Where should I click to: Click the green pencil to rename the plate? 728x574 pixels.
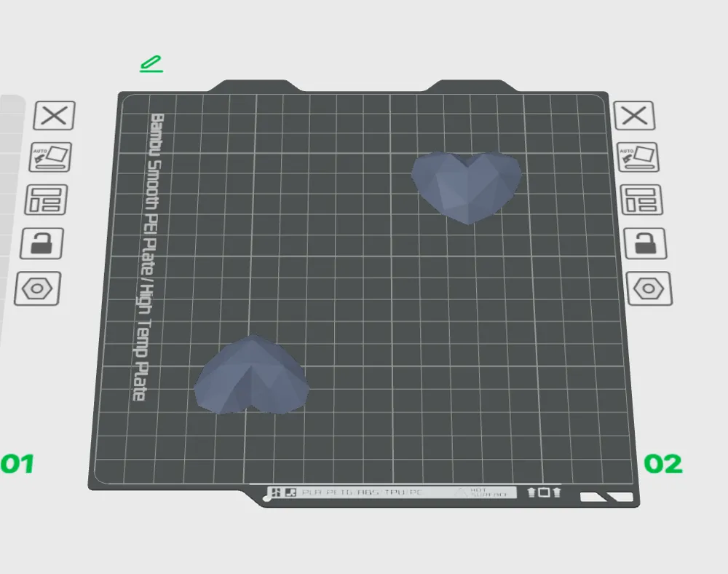(x=151, y=64)
